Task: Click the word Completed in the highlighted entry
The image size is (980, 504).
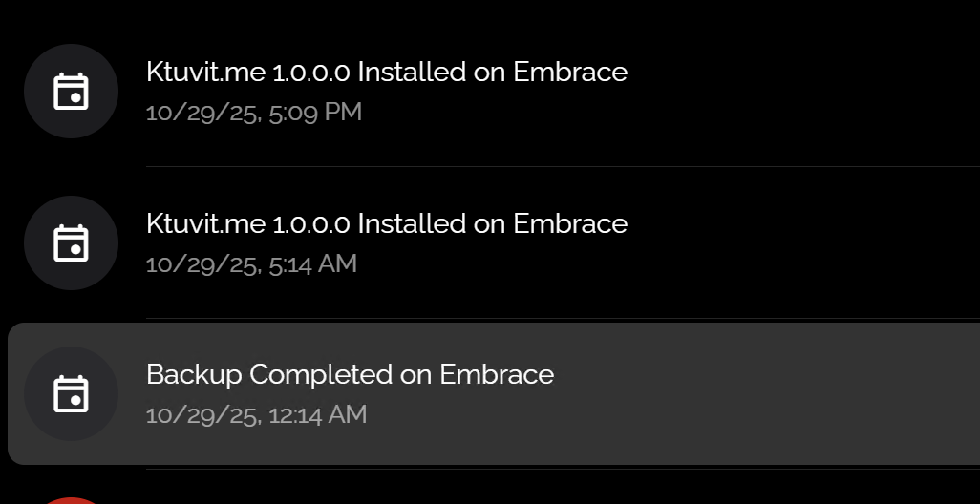Action: click(321, 374)
